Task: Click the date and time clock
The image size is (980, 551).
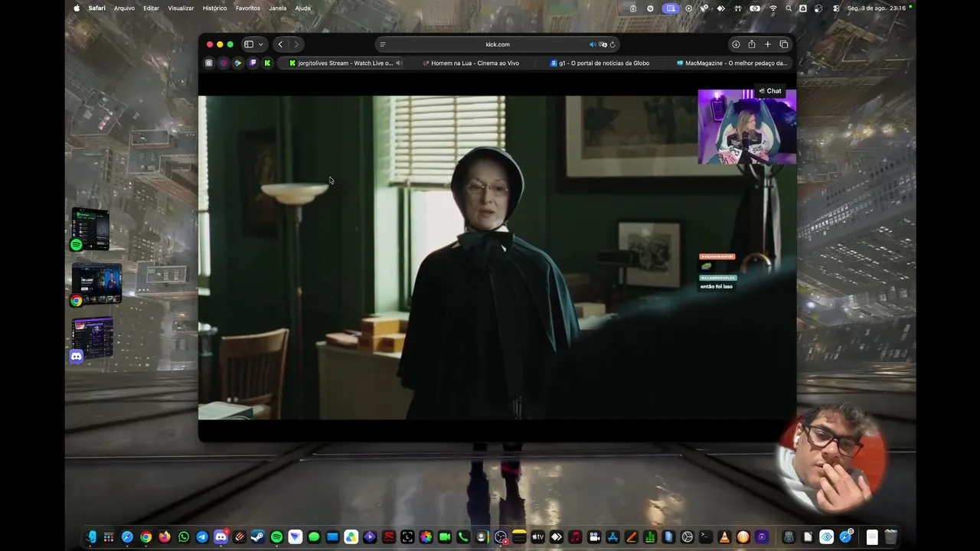Action: pyautogui.click(x=877, y=8)
